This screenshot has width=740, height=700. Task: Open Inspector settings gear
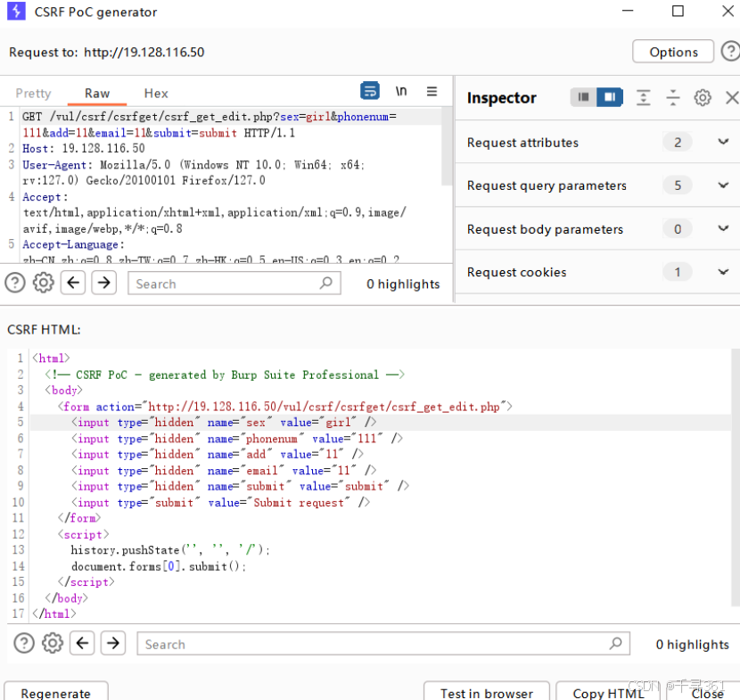[703, 98]
